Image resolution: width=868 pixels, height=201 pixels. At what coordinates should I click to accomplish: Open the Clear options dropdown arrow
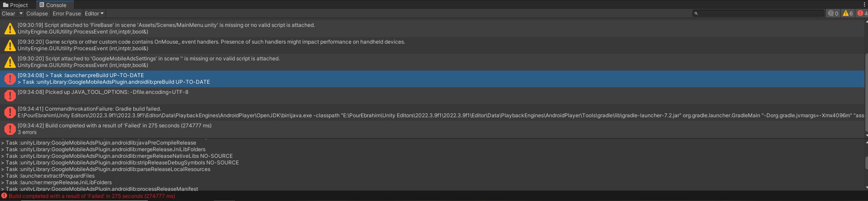21,14
